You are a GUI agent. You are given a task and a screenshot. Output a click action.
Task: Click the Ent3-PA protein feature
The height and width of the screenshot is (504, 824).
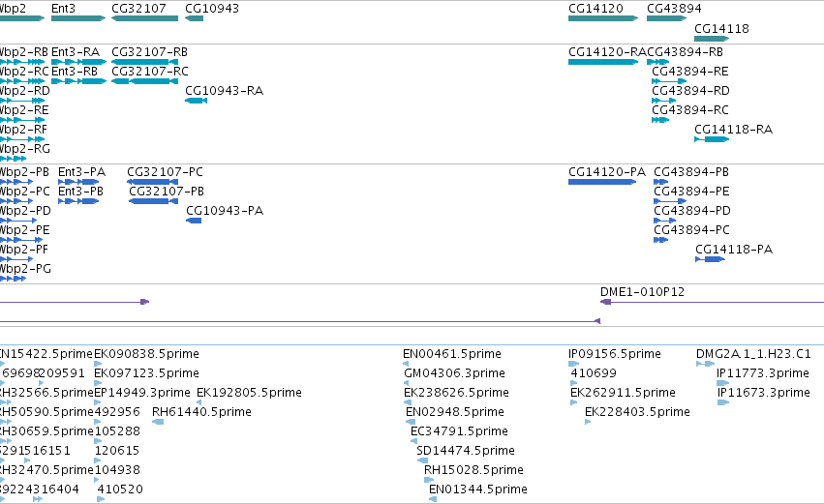tap(78, 182)
